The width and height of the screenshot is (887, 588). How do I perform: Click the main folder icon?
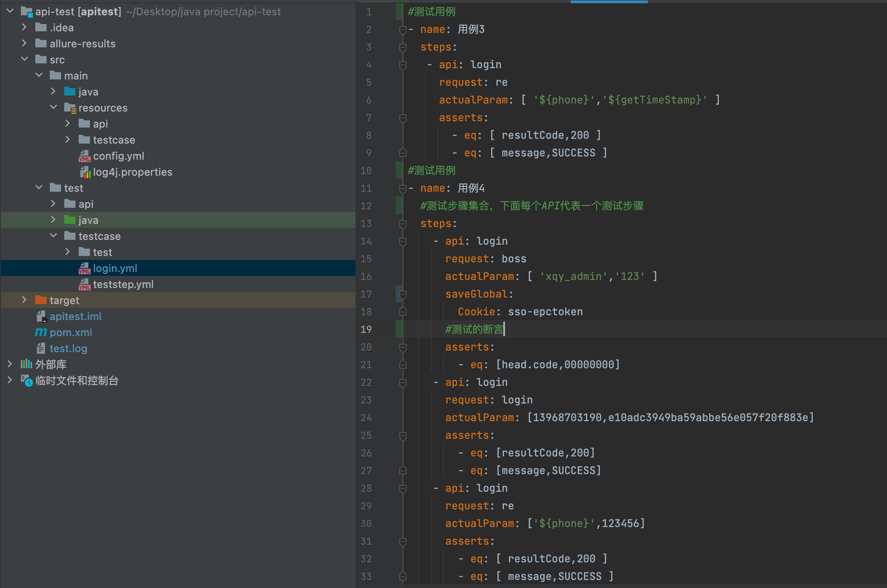pyautogui.click(x=55, y=75)
